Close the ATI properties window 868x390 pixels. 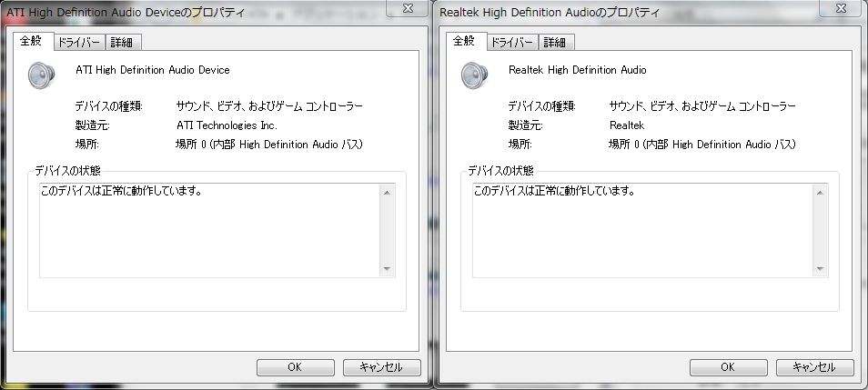pyautogui.click(x=408, y=8)
